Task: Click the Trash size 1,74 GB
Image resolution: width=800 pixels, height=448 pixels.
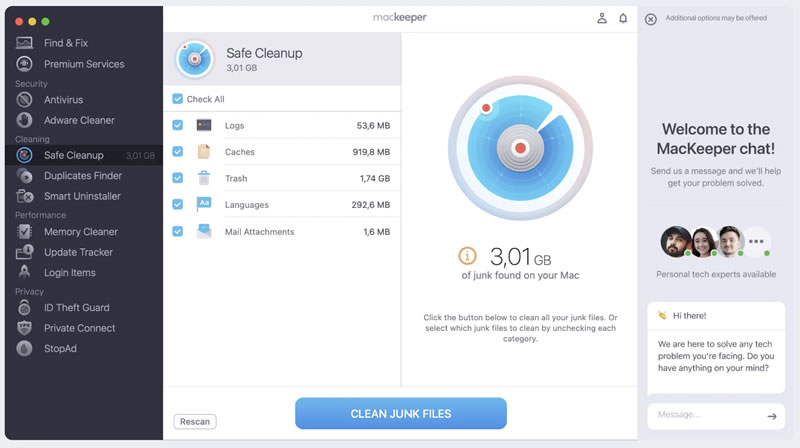Action: coord(374,178)
